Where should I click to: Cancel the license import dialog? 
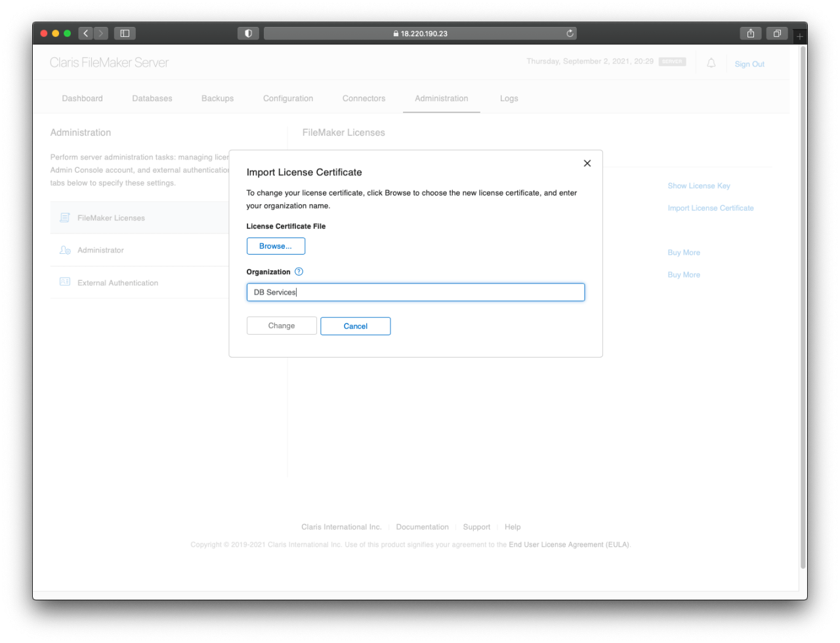pos(356,326)
